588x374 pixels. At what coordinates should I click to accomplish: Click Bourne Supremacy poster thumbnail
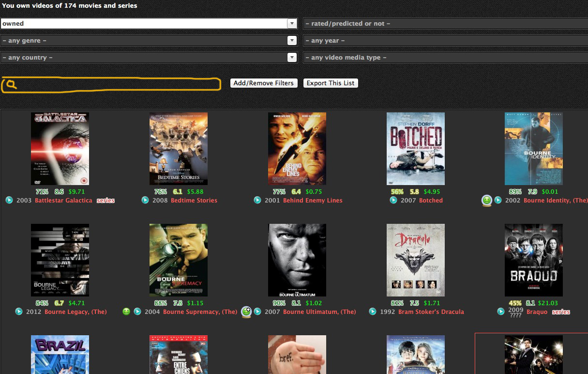click(179, 260)
